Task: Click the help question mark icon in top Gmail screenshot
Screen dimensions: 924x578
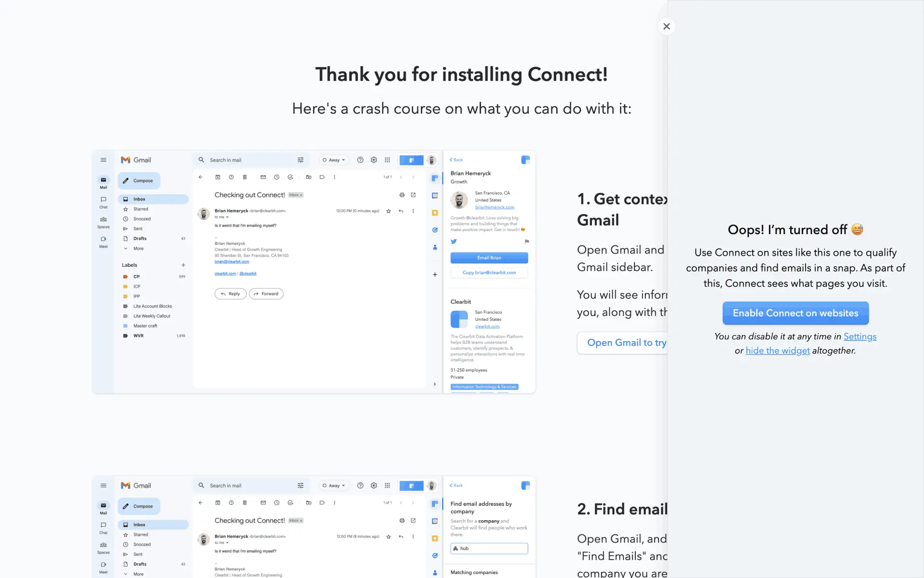Action: coord(360,160)
